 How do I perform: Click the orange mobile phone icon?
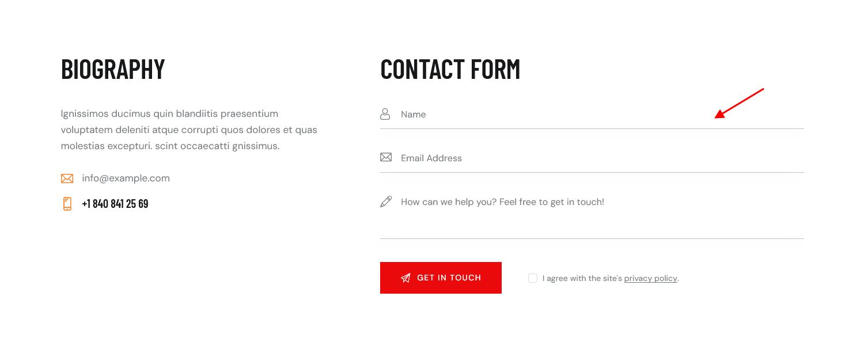[67, 204]
